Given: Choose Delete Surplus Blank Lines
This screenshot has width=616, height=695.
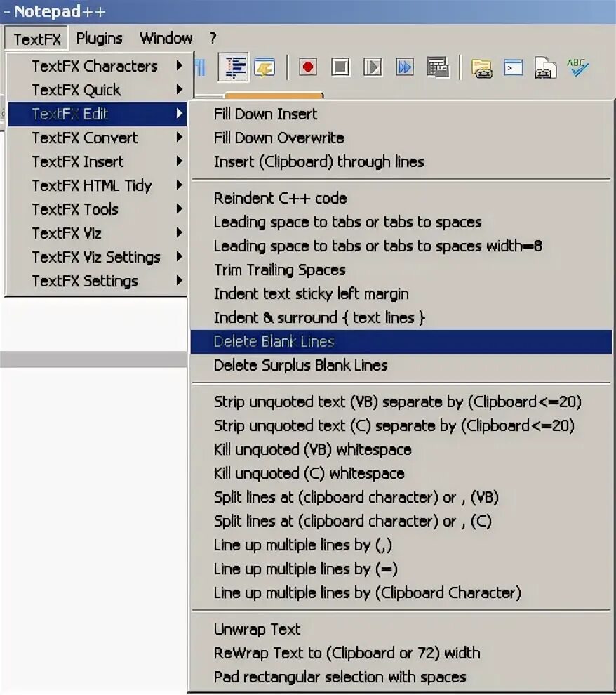Looking at the screenshot, I should (x=401, y=366).
